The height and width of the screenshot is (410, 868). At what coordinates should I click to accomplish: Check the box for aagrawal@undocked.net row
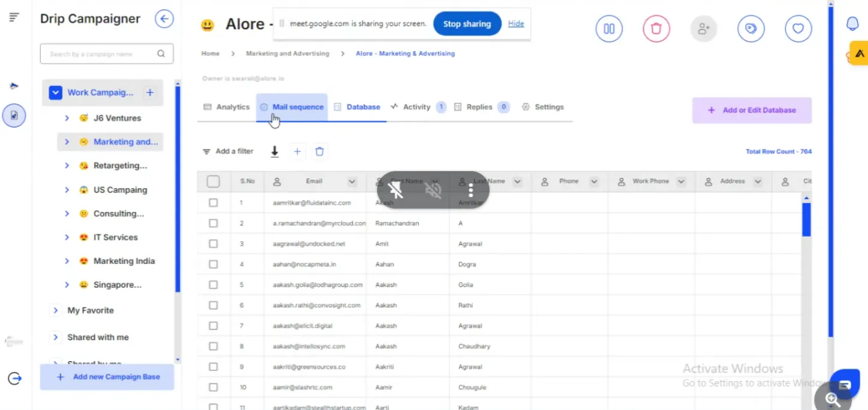213,243
